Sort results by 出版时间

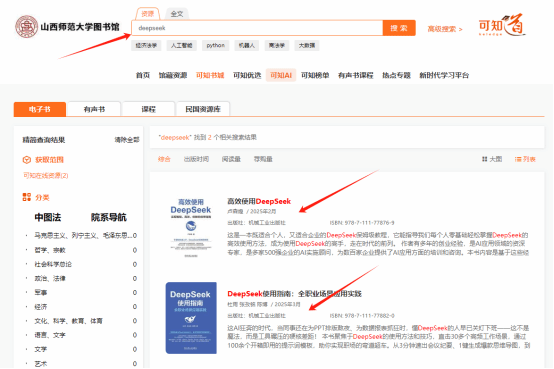196,159
